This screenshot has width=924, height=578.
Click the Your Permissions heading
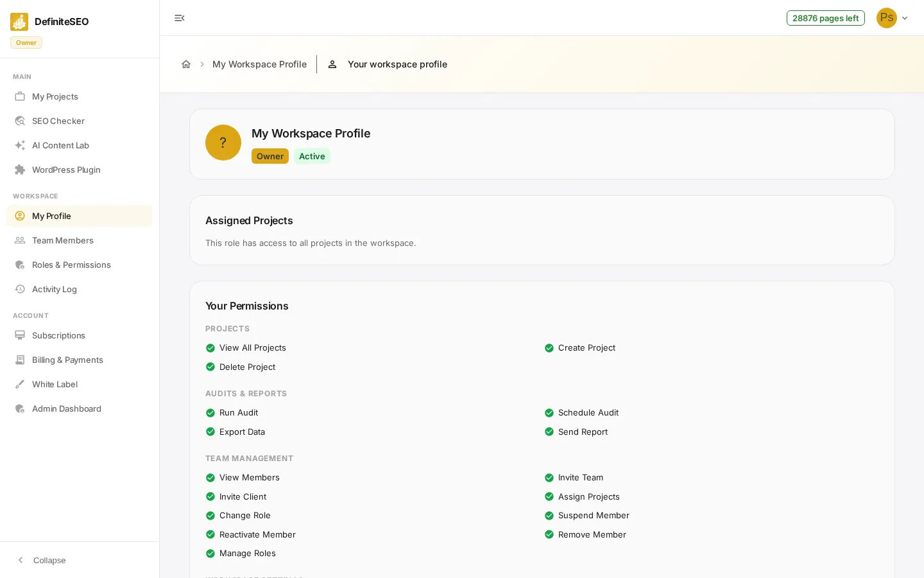247,306
